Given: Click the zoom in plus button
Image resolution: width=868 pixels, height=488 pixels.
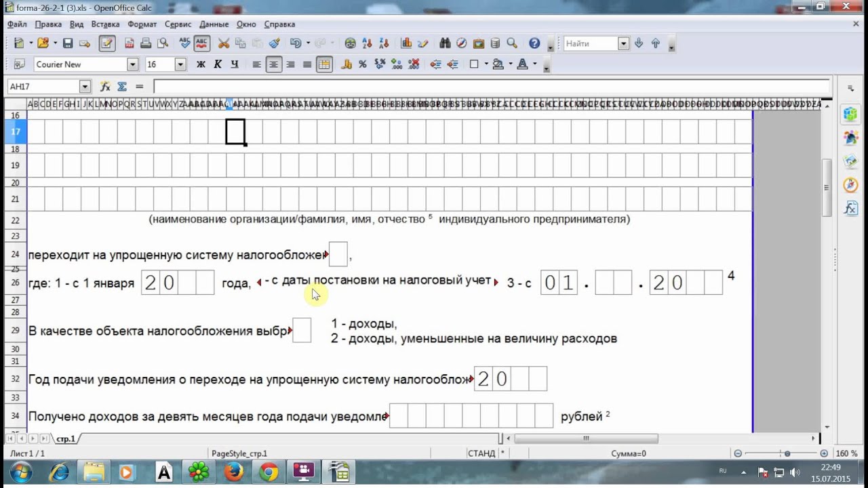Looking at the screenshot, I should click(x=823, y=453).
